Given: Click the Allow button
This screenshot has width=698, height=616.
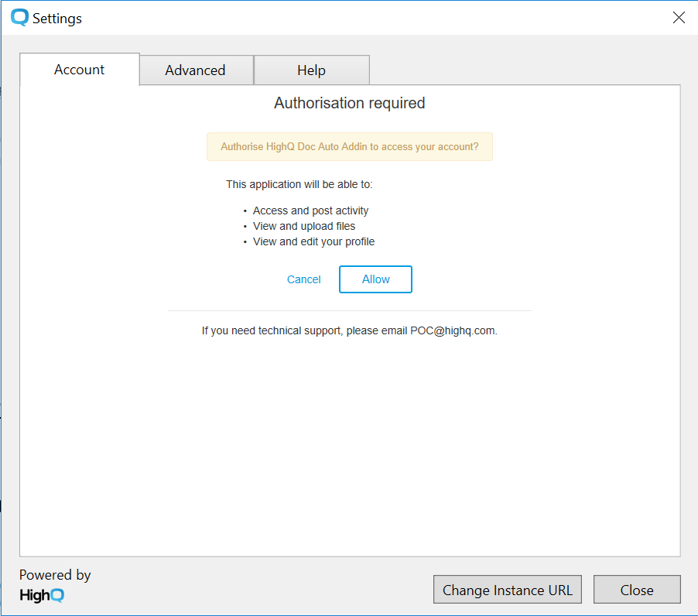Looking at the screenshot, I should point(375,279).
